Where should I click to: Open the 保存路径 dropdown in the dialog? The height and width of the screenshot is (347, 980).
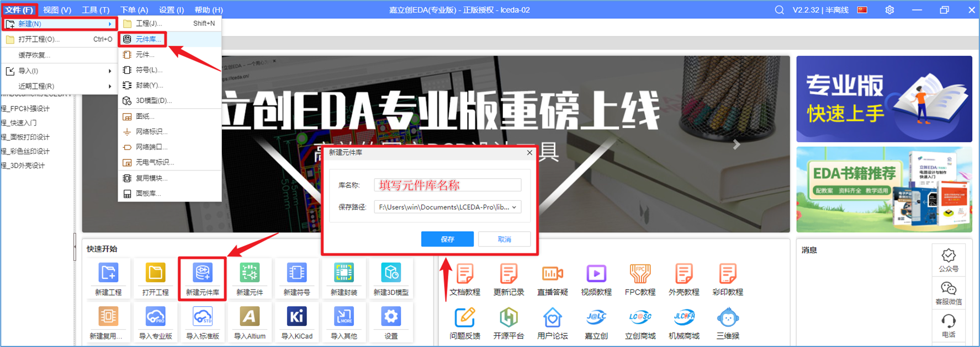(x=447, y=207)
